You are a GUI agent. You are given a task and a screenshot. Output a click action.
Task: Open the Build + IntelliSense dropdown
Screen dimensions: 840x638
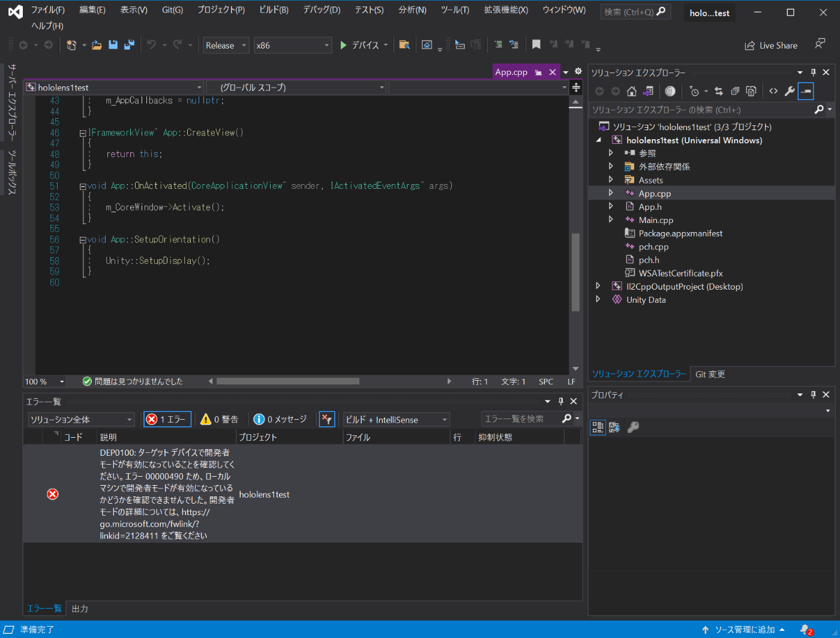click(x=396, y=419)
